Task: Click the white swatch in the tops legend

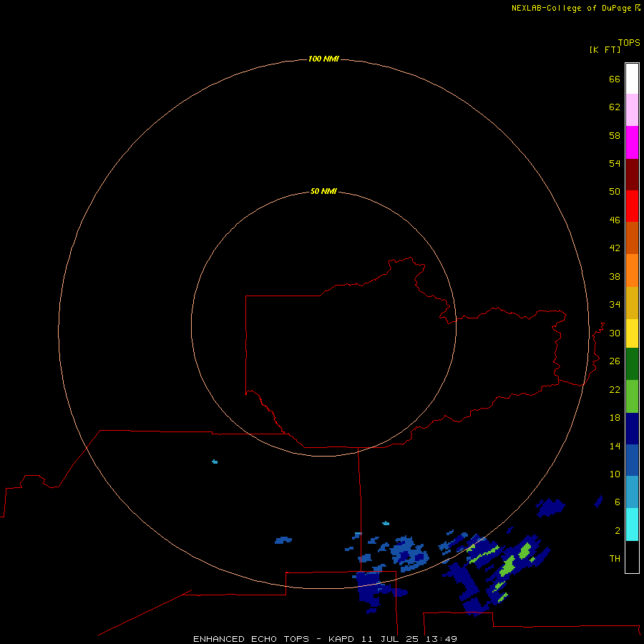Action: click(x=632, y=79)
